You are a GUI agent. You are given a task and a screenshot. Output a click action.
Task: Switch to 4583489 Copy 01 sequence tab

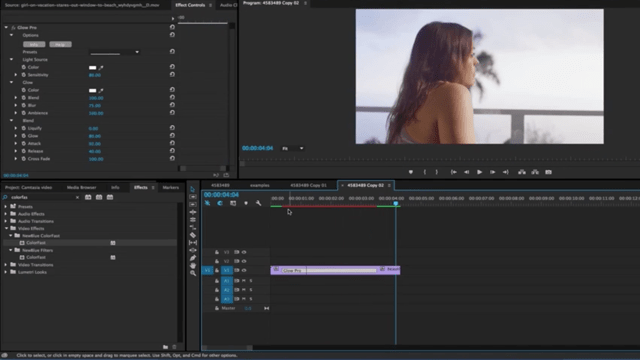(x=308, y=185)
